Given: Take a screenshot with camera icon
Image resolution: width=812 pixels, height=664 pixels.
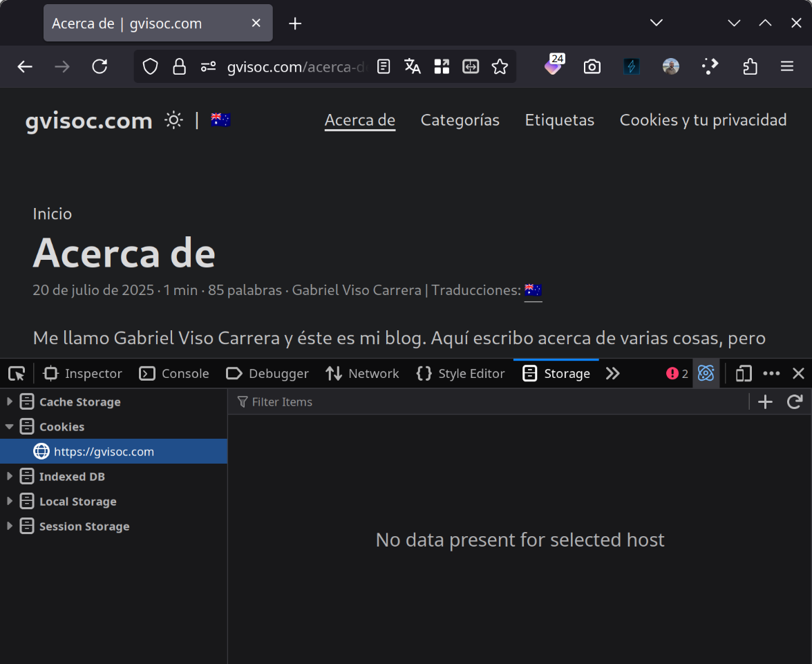Looking at the screenshot, I should [x=592, y=67].
